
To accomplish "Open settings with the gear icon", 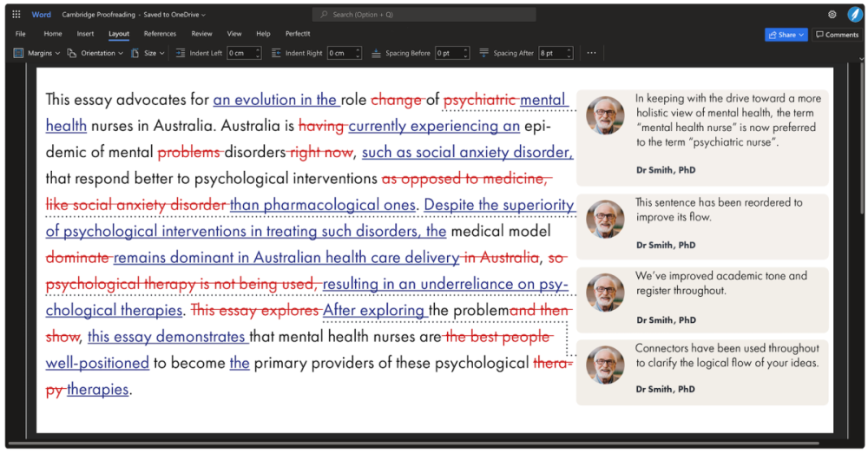I will pyautogui.click(x=832, y=14).
